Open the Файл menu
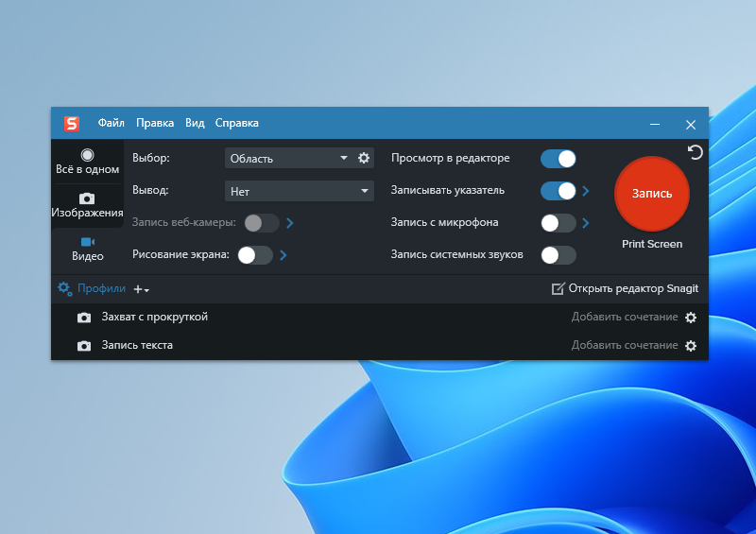Image resolution: width=756 pixels, height=534 pixels. 111,123
